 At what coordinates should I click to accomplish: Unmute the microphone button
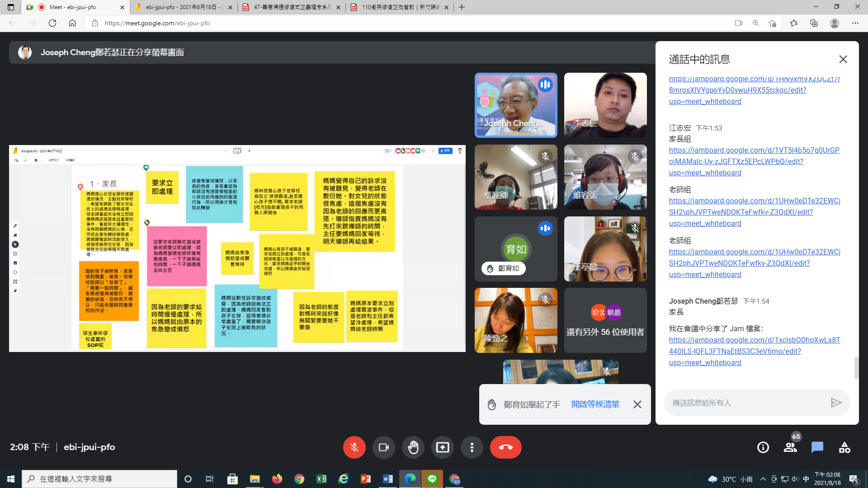click(x=354, y=447)
